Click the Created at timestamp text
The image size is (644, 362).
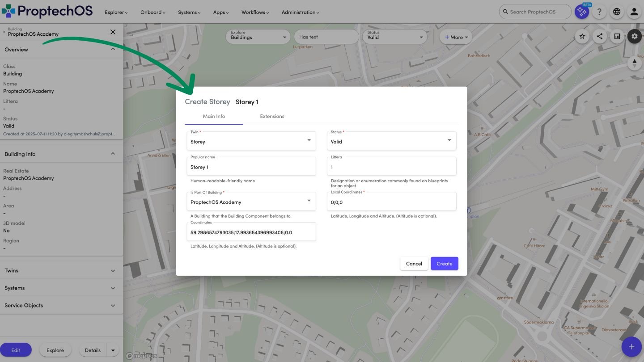[x=59, y=134]
